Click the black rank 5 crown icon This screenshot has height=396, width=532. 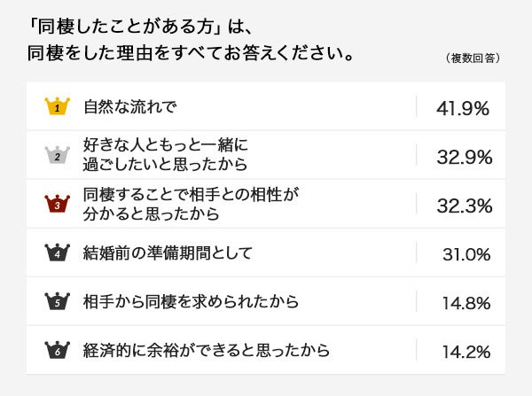coord(57,301)
